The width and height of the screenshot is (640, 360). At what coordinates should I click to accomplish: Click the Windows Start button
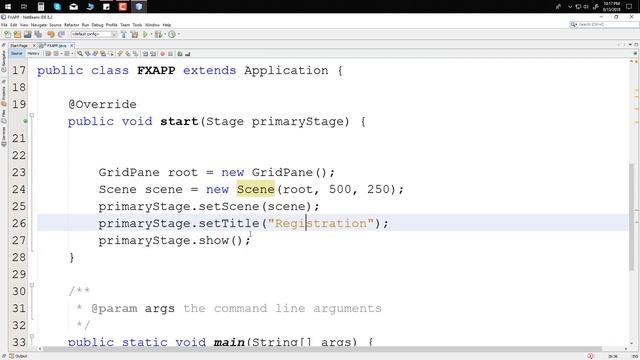(x=8, y=7)
